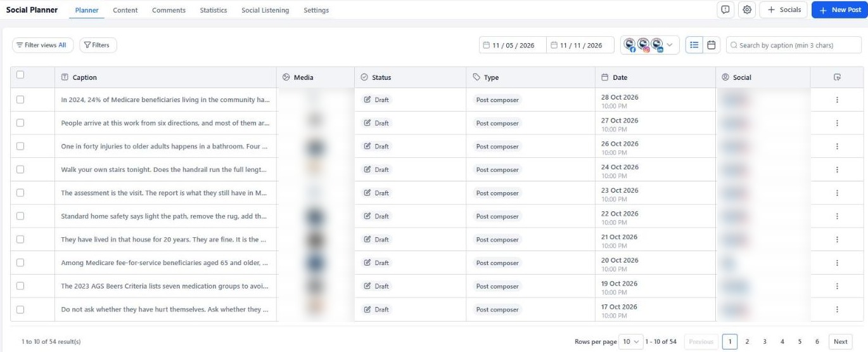Go to page 3
Viewport: 868px width, 352px height.
(x=765, y=341)
